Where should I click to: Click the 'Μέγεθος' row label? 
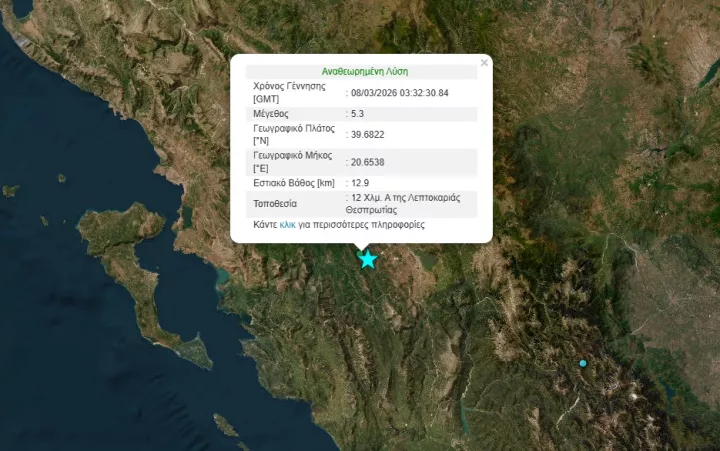pos(271,115)
